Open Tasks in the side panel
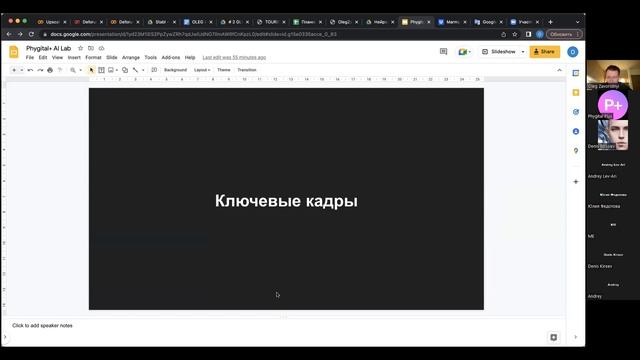This screenshot has height=360, width=640. click(576, 112)
